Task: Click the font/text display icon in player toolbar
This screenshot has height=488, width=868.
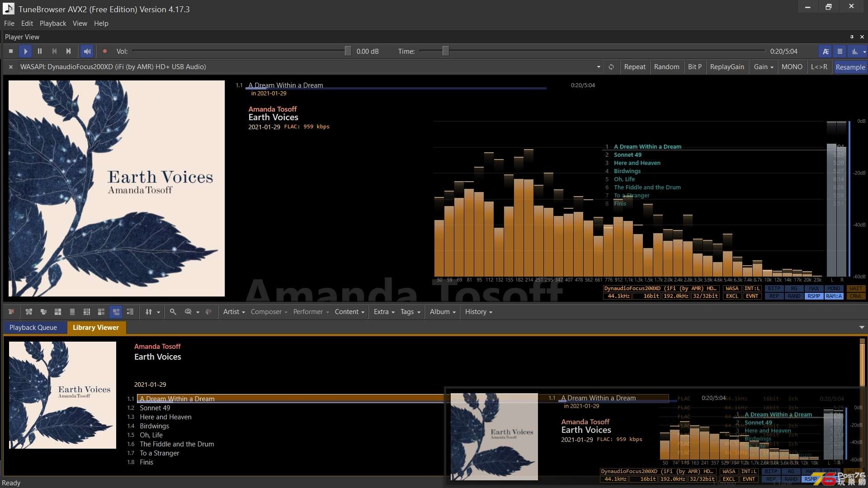Action: click(x=826, y=52)
